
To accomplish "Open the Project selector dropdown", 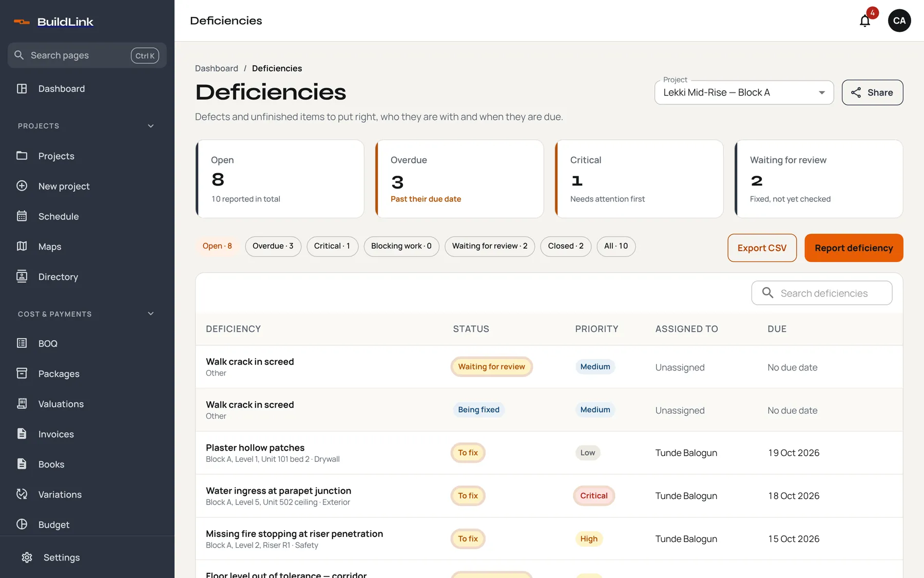I will [x=744, y=92].
